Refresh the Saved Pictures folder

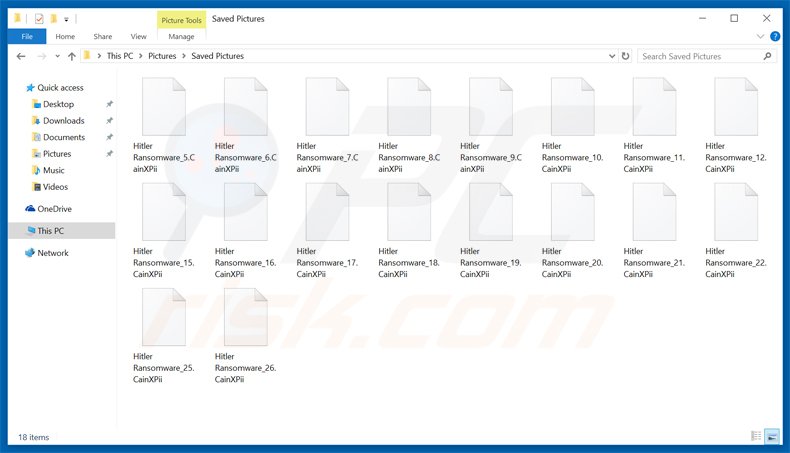[626, 56]
